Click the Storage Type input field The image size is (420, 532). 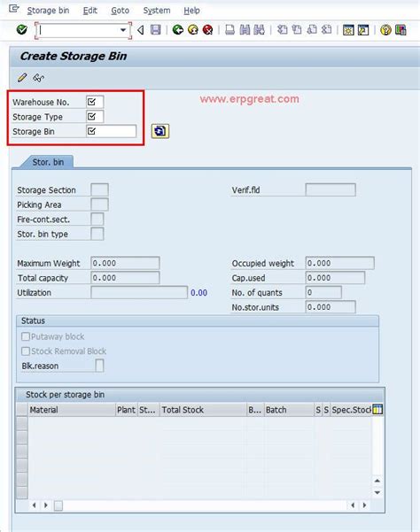pos(95,116)
